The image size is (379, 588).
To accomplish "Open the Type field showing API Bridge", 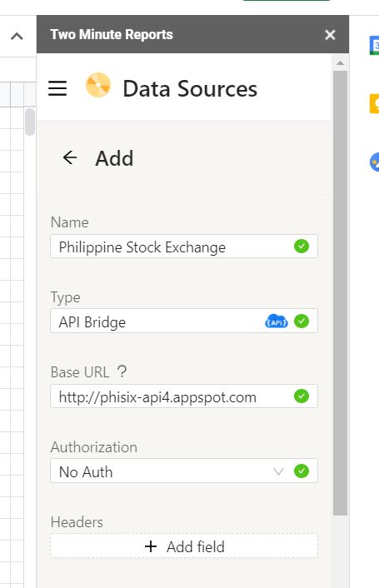I will 184,321.
